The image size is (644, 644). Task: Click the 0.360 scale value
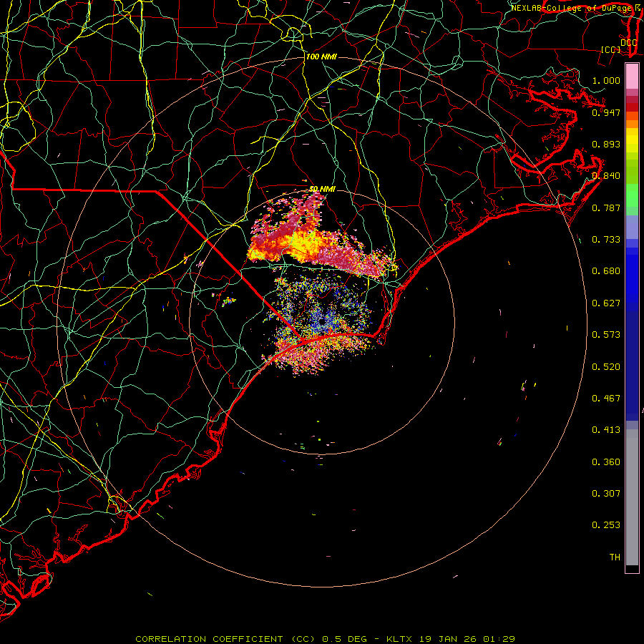606,462
